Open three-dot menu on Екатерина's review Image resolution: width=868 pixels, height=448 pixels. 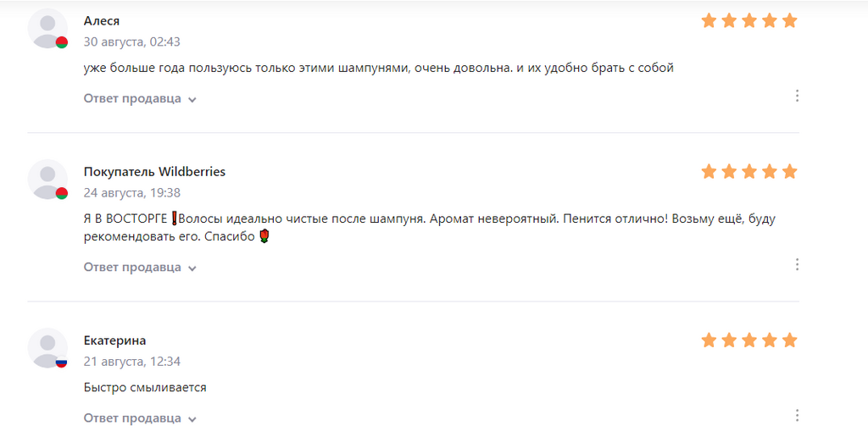[x=797, y=416]
